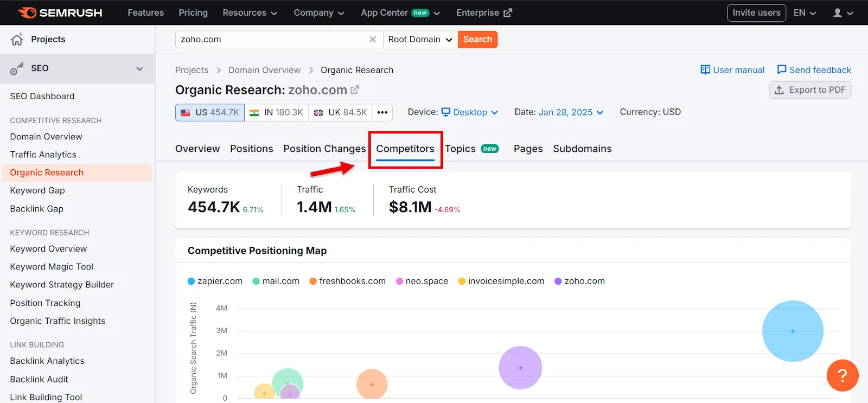
Task: Open the Date Jan 28, 2025 picker
Action: pyautogui.click(x=571, y=112)
